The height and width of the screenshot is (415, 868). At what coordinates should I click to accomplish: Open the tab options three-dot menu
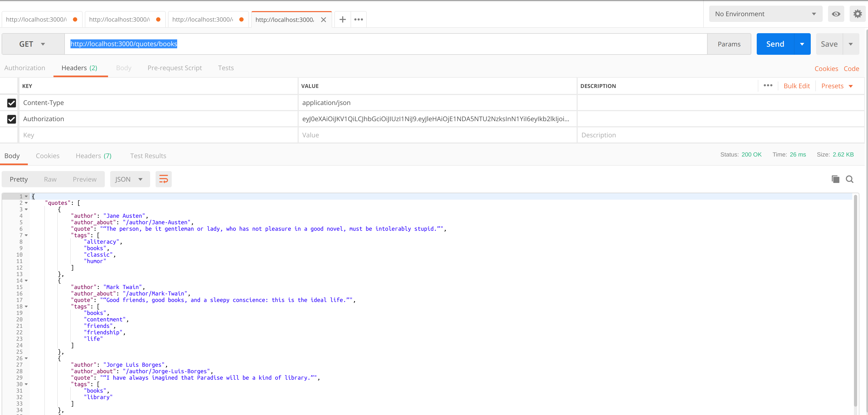click(x=359, y=19)
